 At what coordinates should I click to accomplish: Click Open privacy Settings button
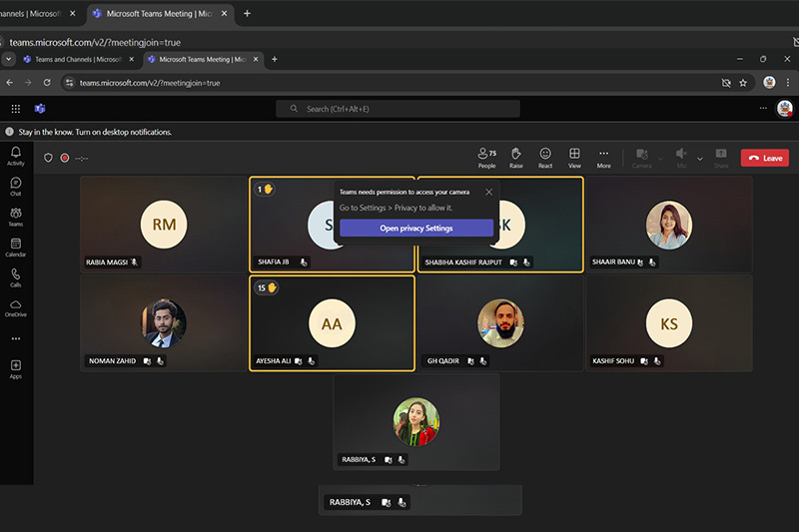tap(416, 229)
